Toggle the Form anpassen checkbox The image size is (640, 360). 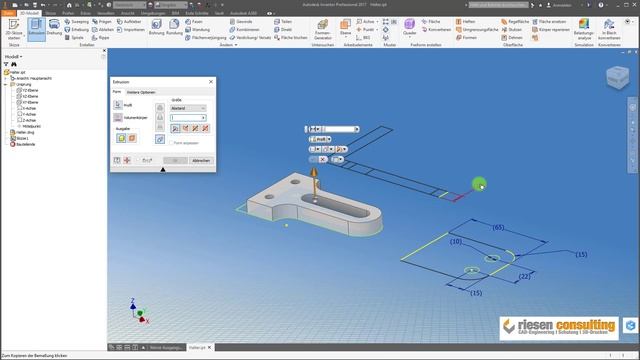pyautogui.click(x=171, y=143)
